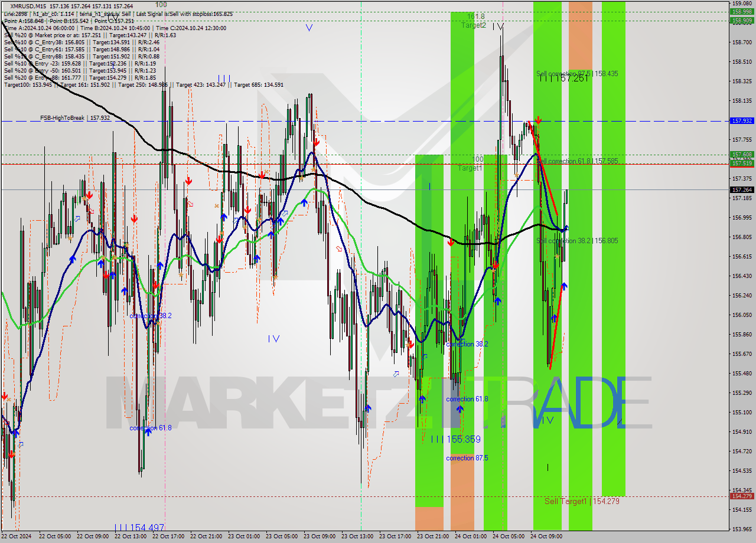Click the '23 Oct 01:00' time axis label

(243, 537)
